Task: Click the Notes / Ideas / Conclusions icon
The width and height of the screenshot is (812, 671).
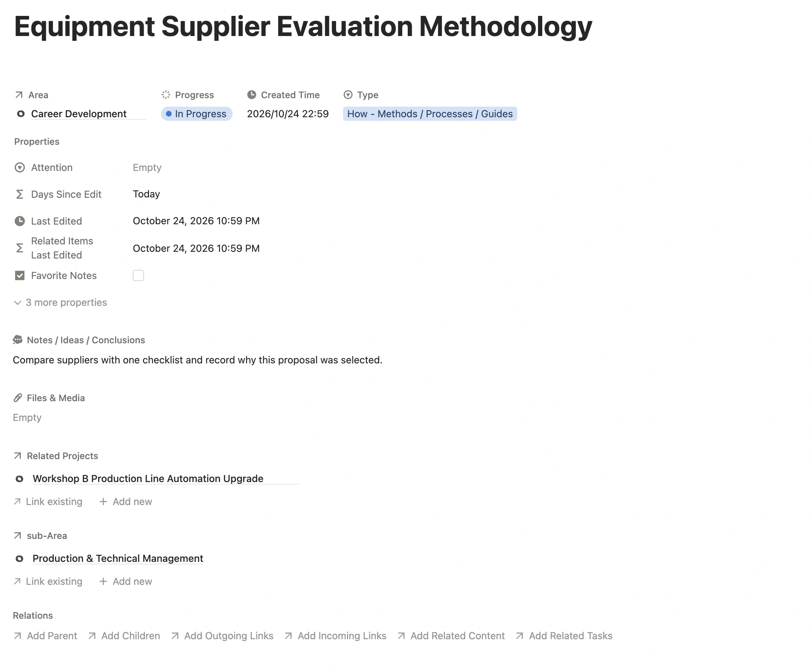Action: 18,340
